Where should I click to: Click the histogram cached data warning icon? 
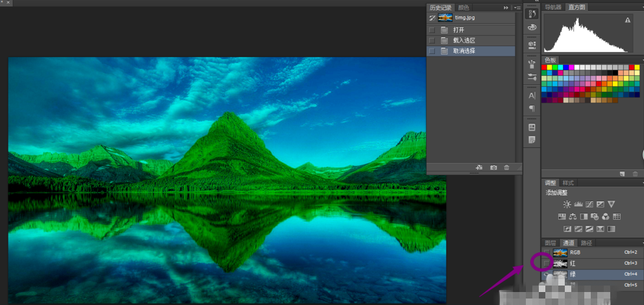pos(627,20)
